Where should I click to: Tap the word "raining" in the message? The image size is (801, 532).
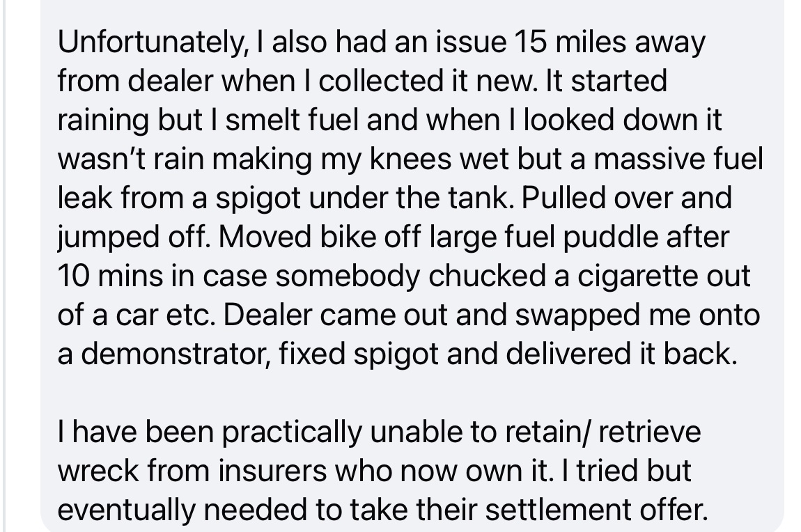pos(104,121)
